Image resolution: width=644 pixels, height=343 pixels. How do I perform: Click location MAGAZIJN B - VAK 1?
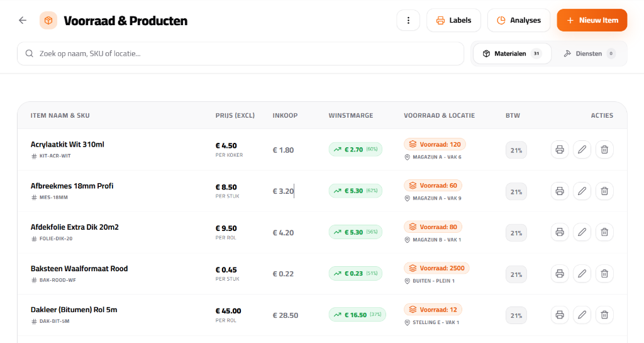tap(437, 240)
